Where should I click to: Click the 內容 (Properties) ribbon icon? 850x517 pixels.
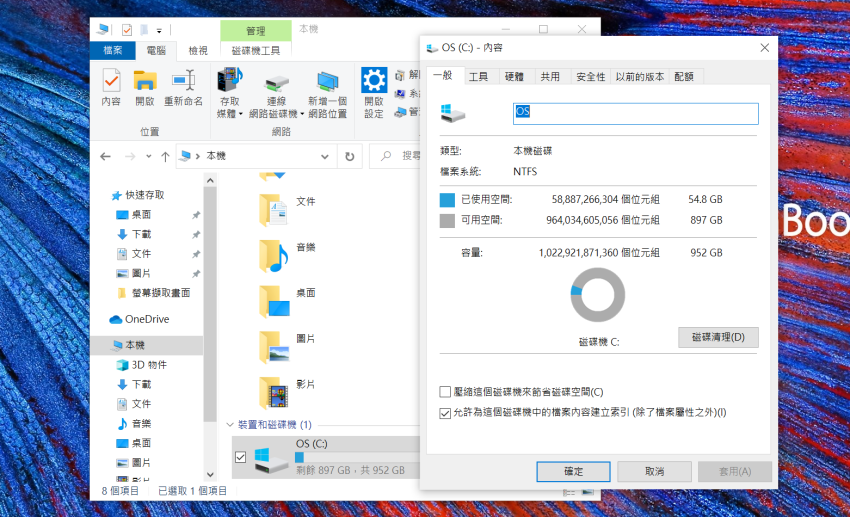pyautogui.click(x=111, y=87)
